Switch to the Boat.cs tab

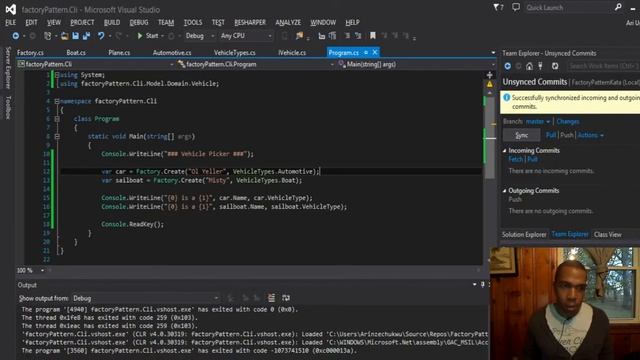[76, 53]
